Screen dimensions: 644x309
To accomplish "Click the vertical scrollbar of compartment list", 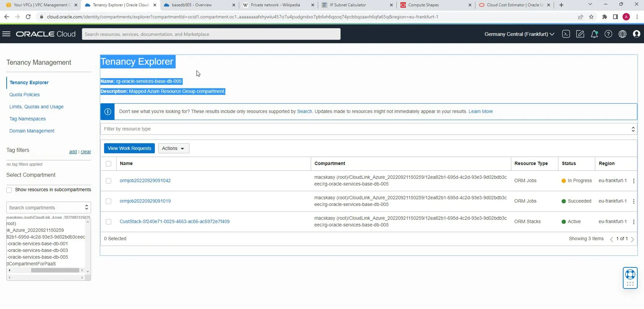I will (x=88, y=247).
